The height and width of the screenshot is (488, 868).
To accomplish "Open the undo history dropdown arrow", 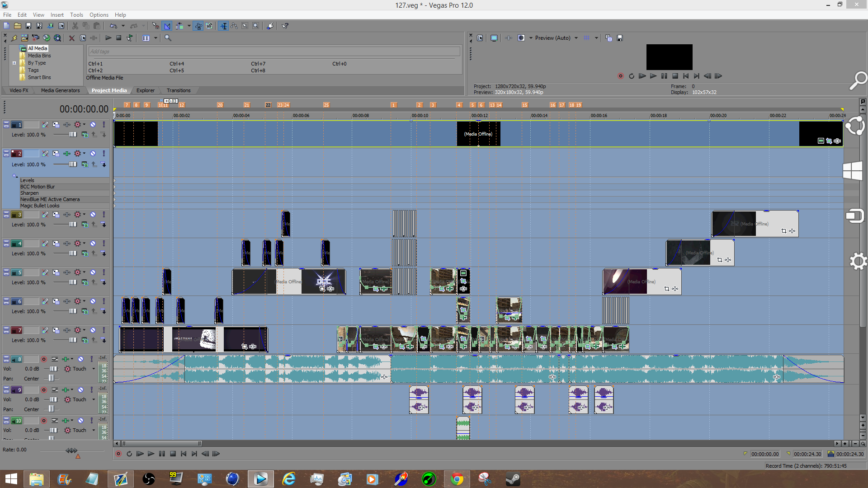I will (123, 26).
